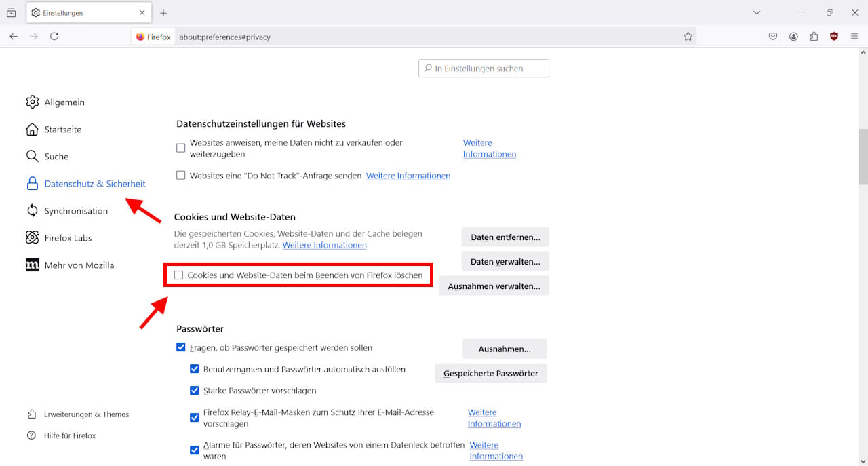
Task: Click the extensions puzzle piece icon
Action: pyautogui.click(x=814, y=36)
